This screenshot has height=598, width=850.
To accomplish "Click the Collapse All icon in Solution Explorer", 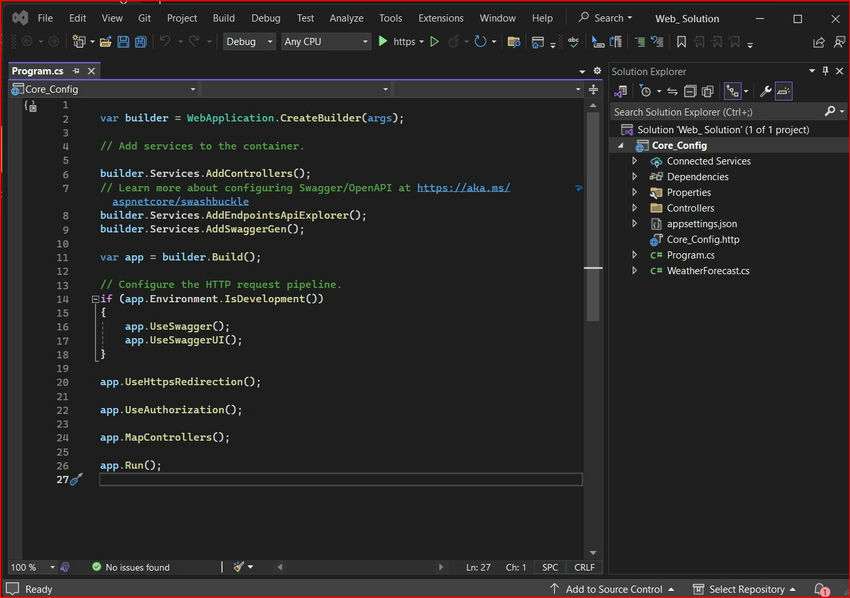I will 689,91.
